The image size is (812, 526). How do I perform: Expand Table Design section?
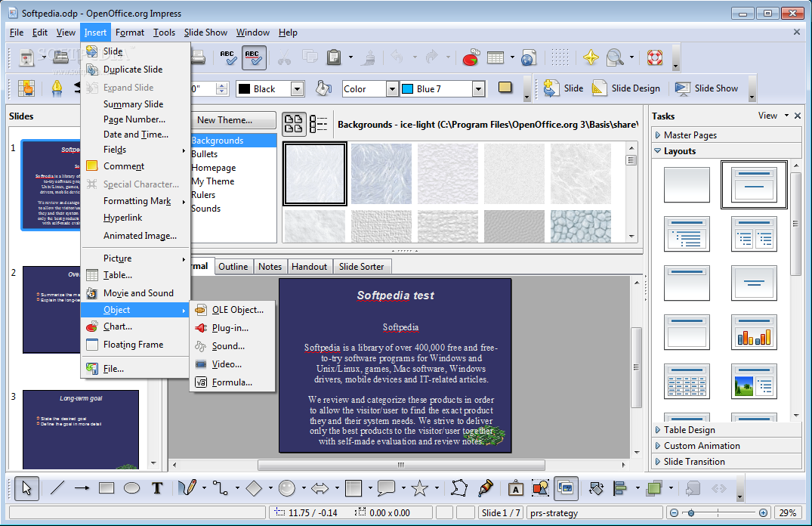pos(727,429)
